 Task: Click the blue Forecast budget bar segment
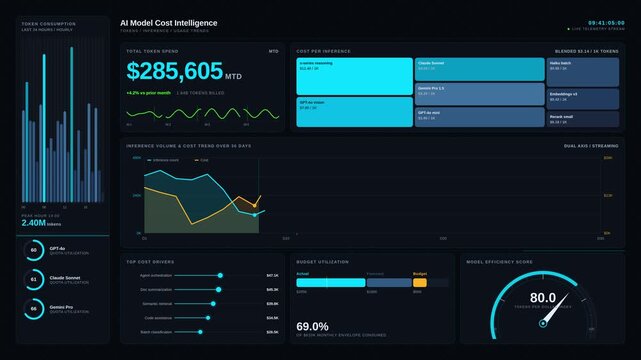(x=389, y=282)
